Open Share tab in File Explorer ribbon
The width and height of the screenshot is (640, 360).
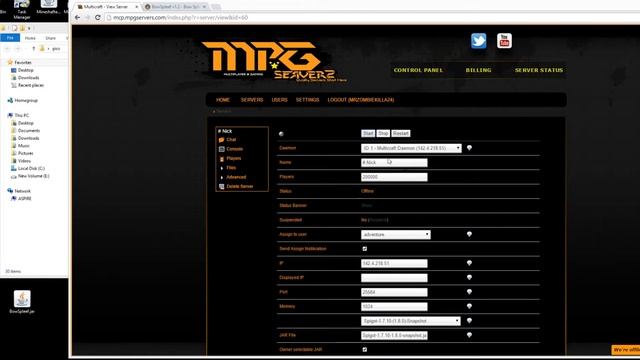click(51, 38)
